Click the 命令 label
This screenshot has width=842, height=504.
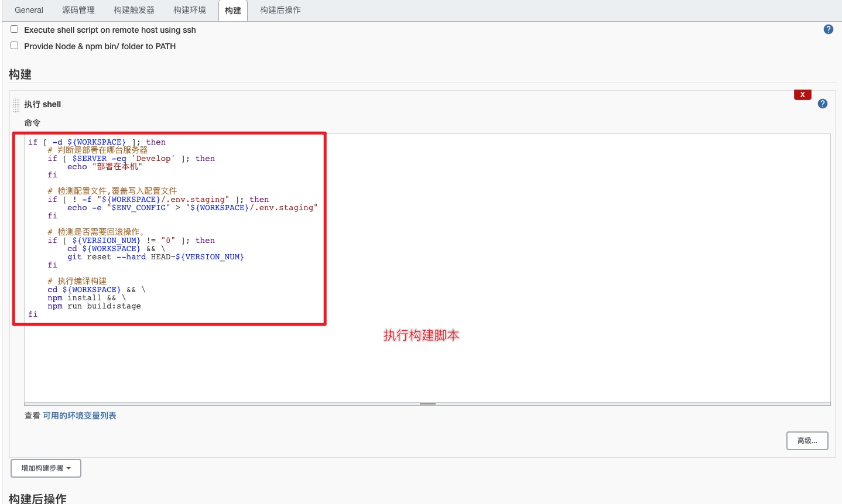32,123
